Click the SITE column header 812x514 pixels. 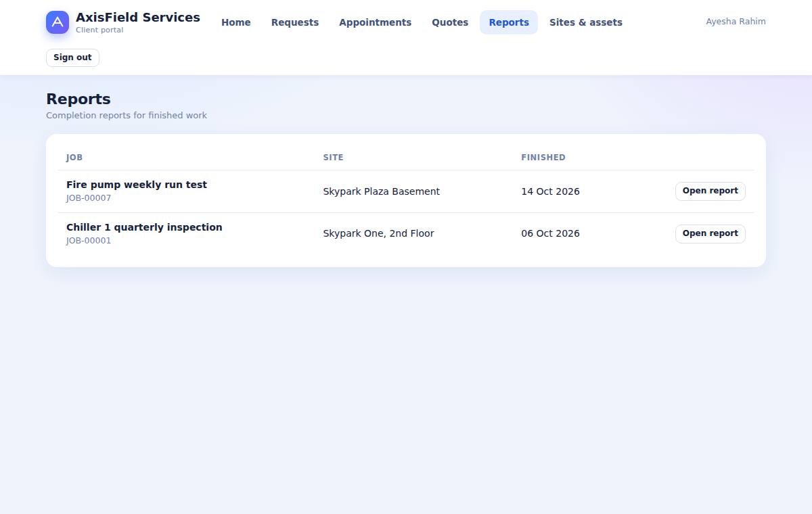pyautogui.click(x=333, y=158)
